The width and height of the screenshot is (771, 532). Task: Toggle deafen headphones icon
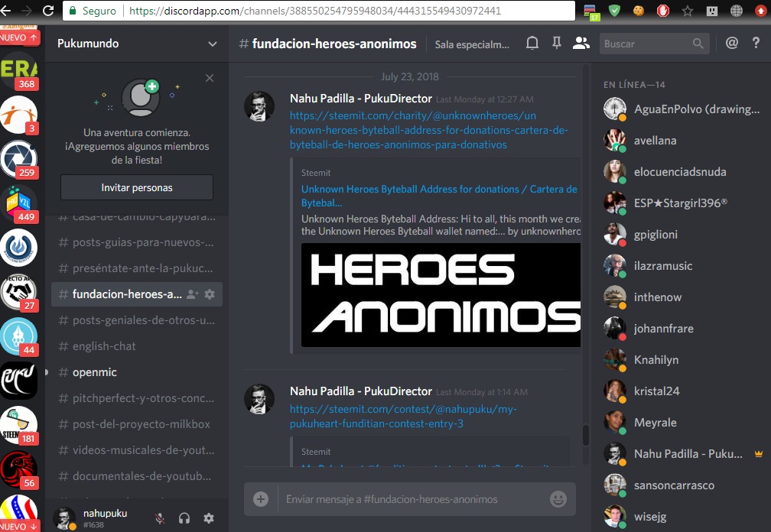(184, 518)
